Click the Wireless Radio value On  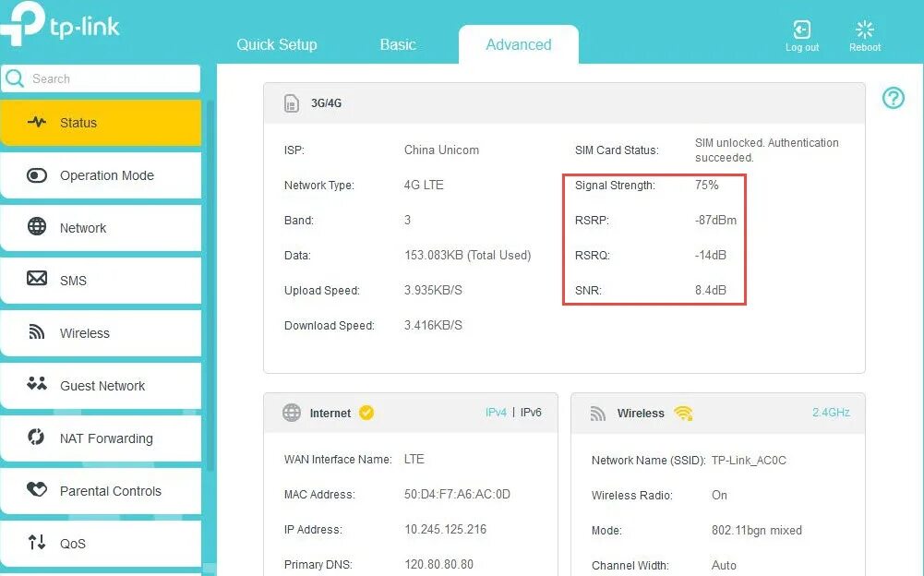pos(719,495)
